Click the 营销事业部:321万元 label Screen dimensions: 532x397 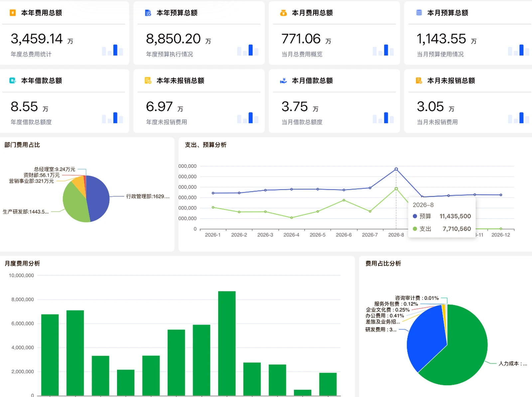click(31, 181)
